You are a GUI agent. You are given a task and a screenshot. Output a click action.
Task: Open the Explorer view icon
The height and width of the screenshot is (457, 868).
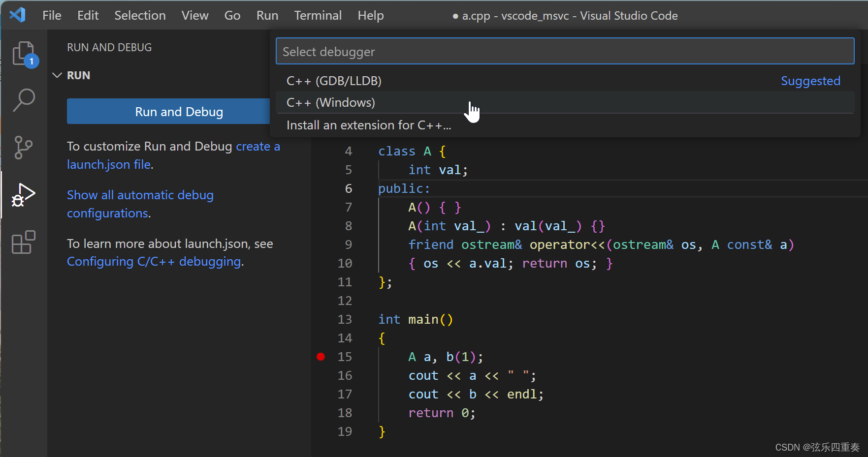pyautogui.click(x=24, y=54)
